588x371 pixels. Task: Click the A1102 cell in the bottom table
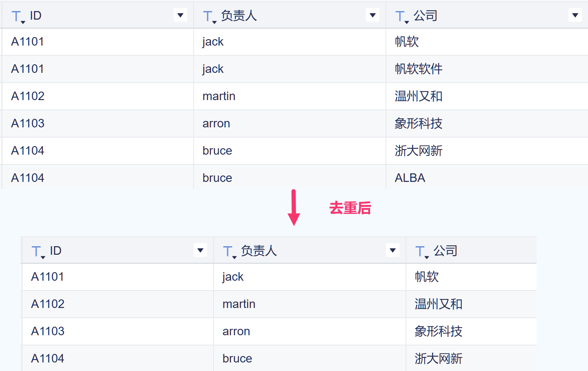point(48,304)
